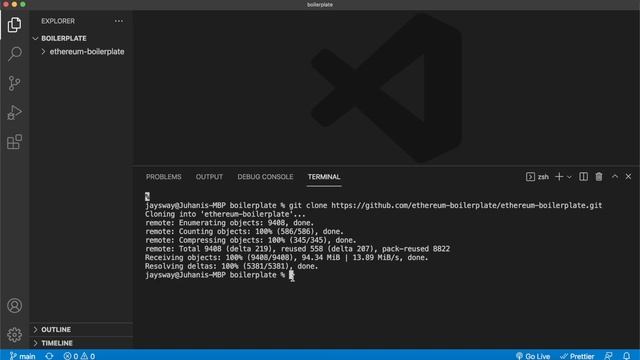
Task: Create a new terminal with plus icon
Action: coord(559,177)
